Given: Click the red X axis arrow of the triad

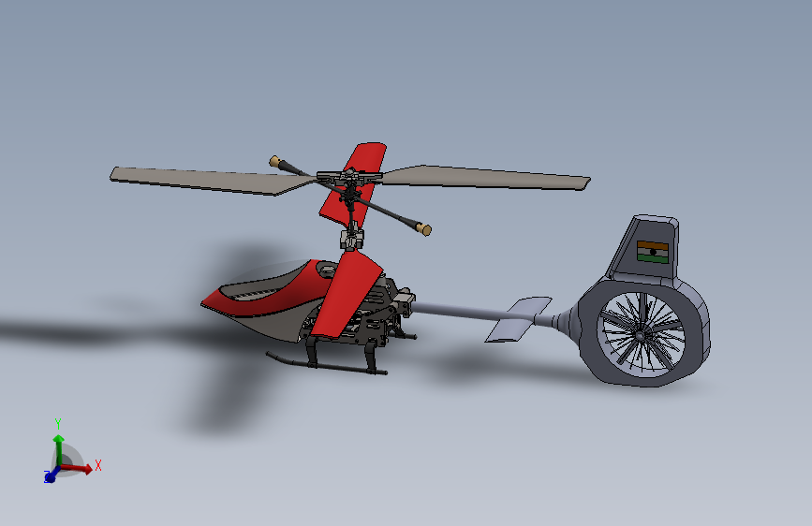Looking at the screenshot, I should pyautogui.click(x=78, y=469).
